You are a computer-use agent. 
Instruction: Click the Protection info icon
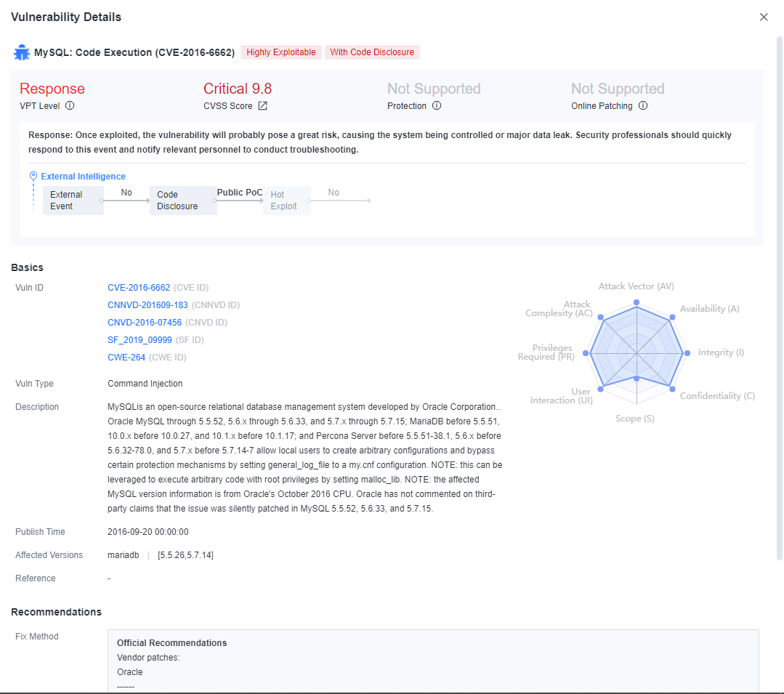pos(437,106)
